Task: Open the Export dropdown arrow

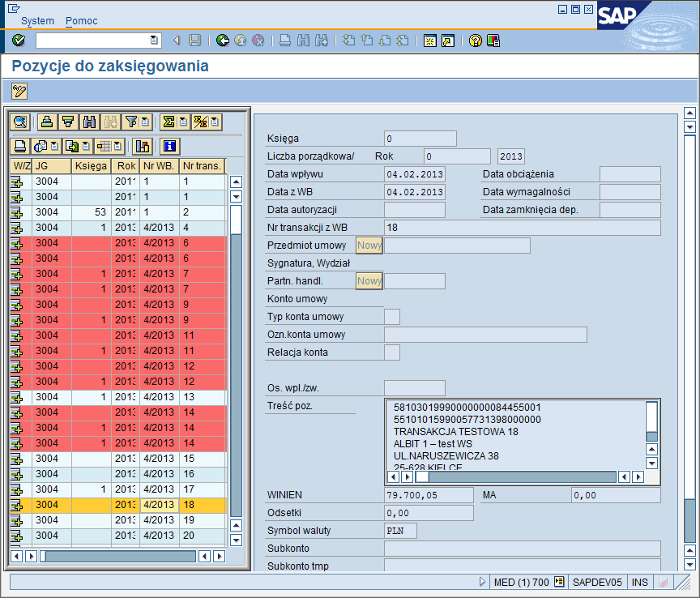Action: (x=86, y=146)
